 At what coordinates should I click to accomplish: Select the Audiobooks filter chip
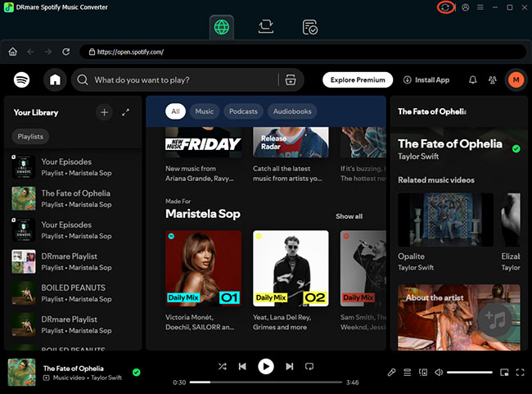point(292,111)
